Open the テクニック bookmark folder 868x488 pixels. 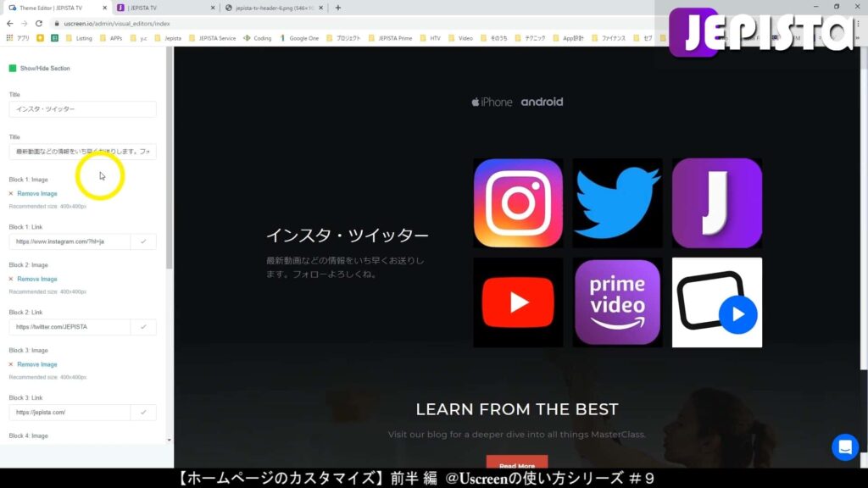click(x=530, y=38)
